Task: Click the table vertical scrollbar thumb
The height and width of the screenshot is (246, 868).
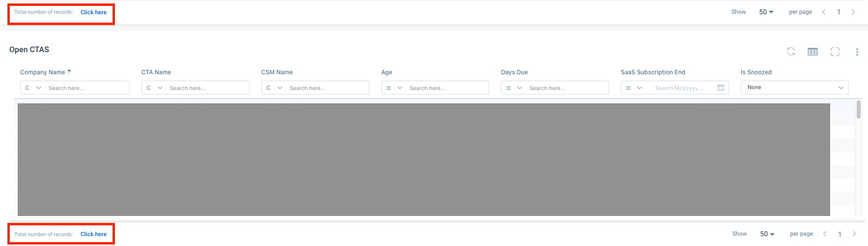Action: click(859, 109)
